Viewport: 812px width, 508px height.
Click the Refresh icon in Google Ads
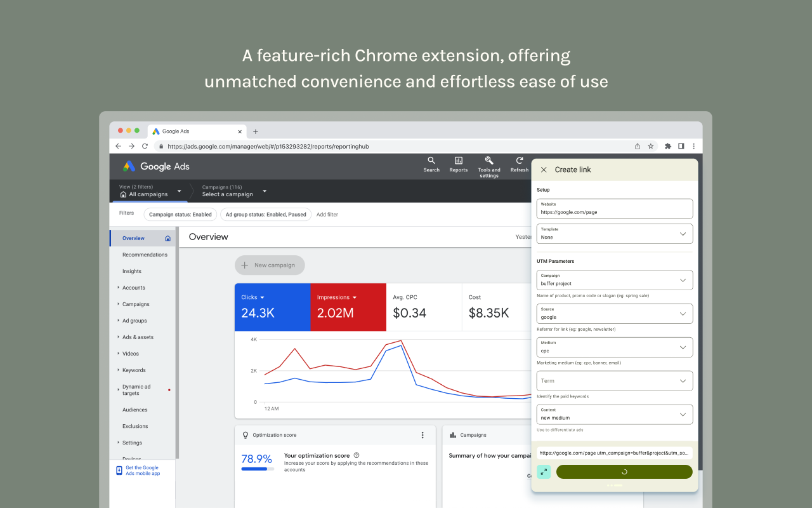coord(520,161)
